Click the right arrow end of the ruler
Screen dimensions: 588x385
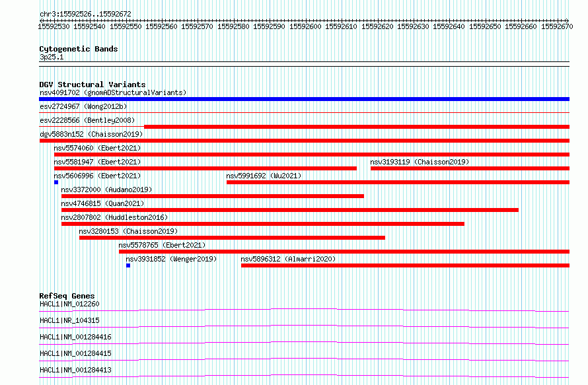pos(568,20)
